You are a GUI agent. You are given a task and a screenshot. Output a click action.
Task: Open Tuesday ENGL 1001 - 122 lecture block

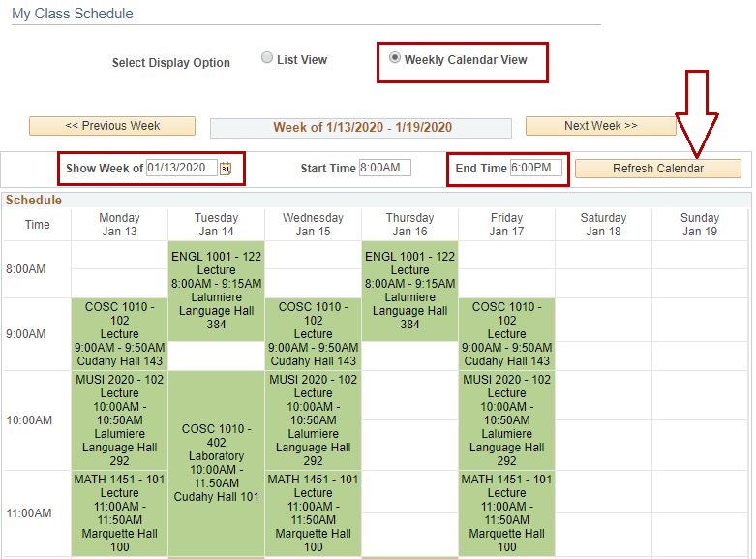click(x=216, y=291)
